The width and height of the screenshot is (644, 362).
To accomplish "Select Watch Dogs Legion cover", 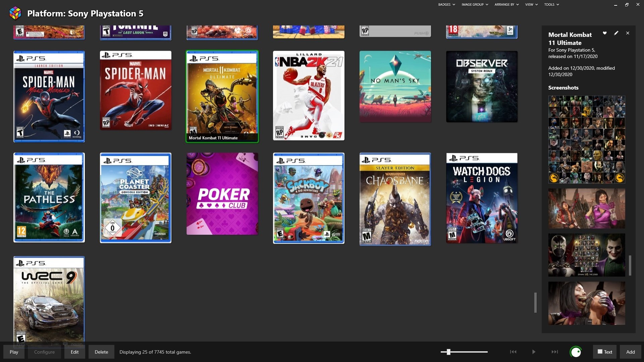I will (x=482, y=198).
